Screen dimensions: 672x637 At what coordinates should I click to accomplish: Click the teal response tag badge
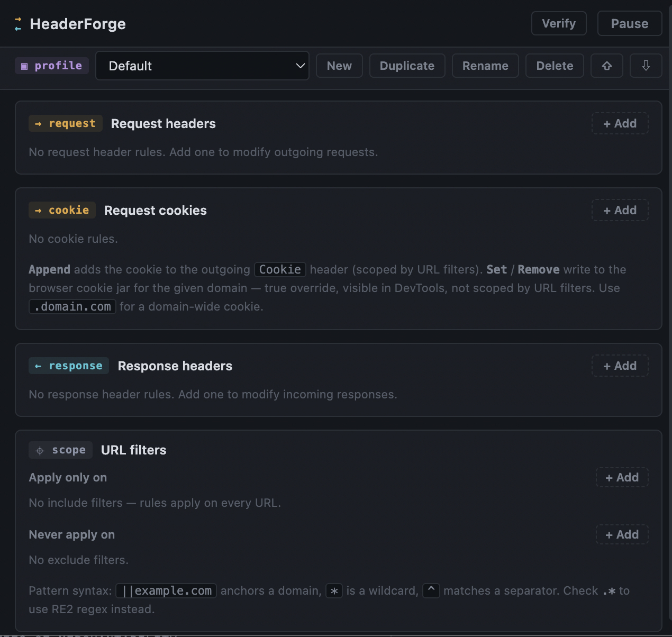point(69,366)
